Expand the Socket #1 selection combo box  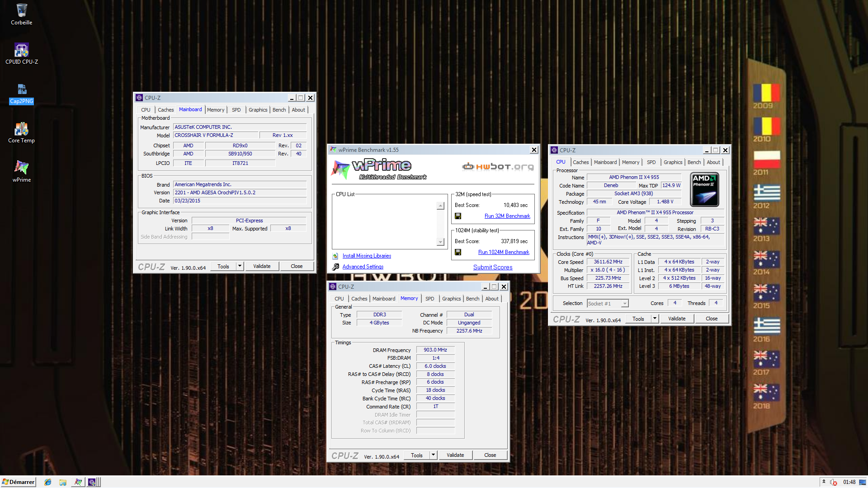point(625,304)
